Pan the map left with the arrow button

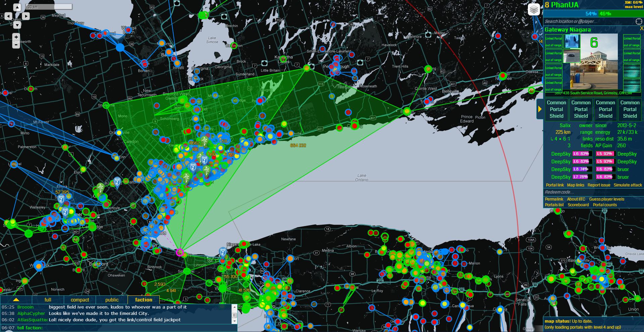8,16
